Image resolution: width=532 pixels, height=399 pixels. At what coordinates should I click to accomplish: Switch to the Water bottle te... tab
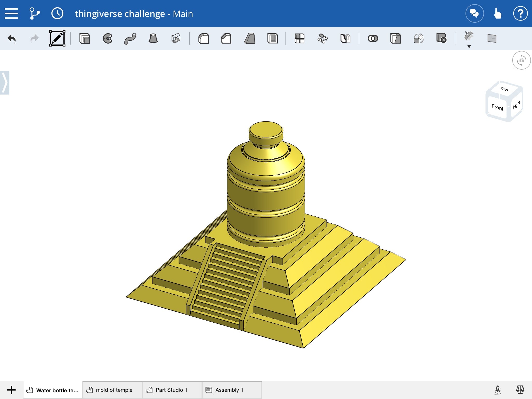(x=53, y=390)
